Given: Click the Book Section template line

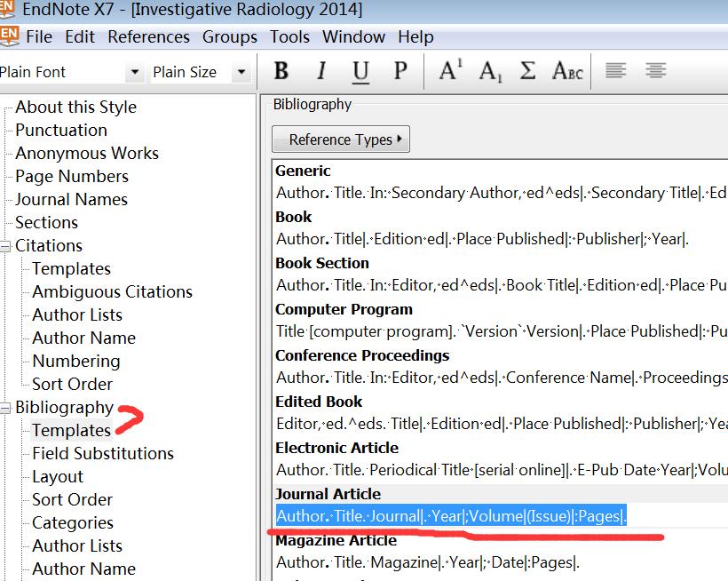Looking at the screenshot, I should [x=502, y=285].
